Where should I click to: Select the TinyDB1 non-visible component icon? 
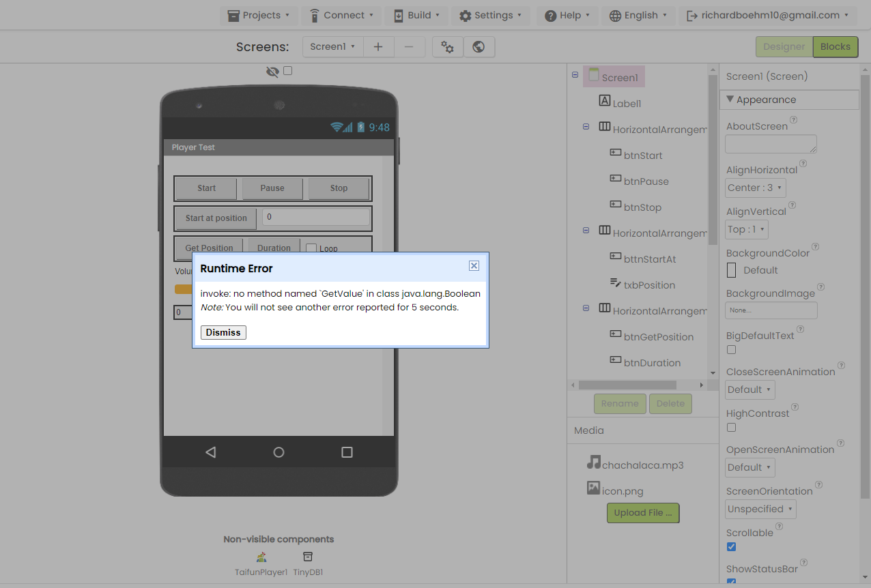(x=307, y=557)
